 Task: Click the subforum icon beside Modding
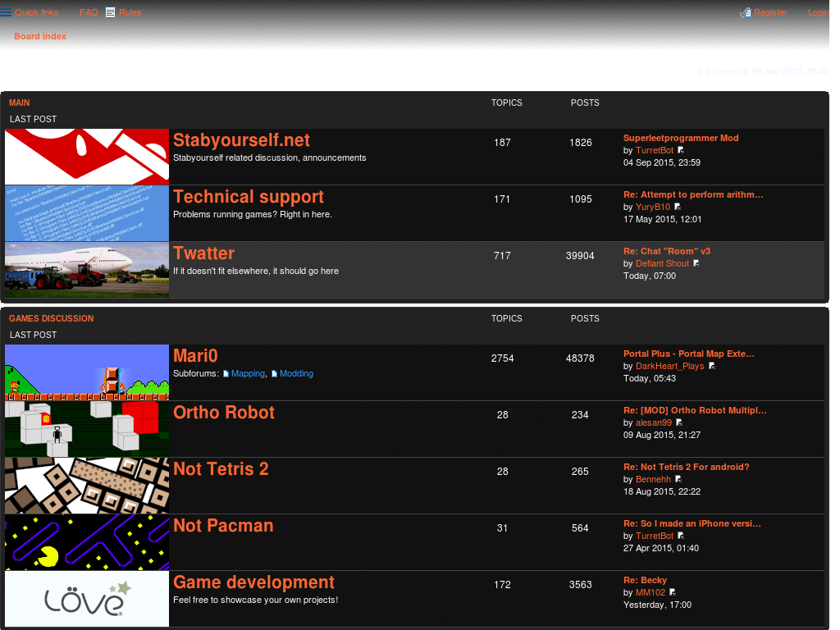click(274, 373)
